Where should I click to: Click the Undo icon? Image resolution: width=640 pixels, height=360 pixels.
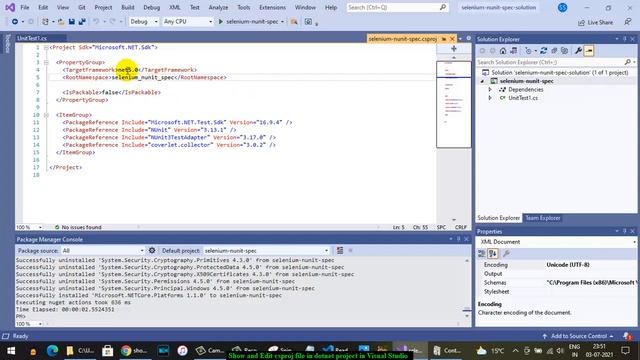click(96, 22)
